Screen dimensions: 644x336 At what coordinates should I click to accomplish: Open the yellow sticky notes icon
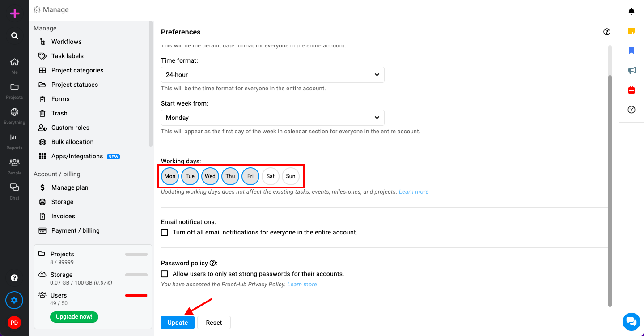[x=631, y=31]
